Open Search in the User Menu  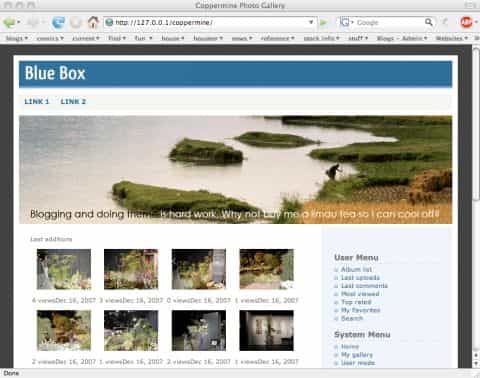pyautogui.click(x=352, y=318)
